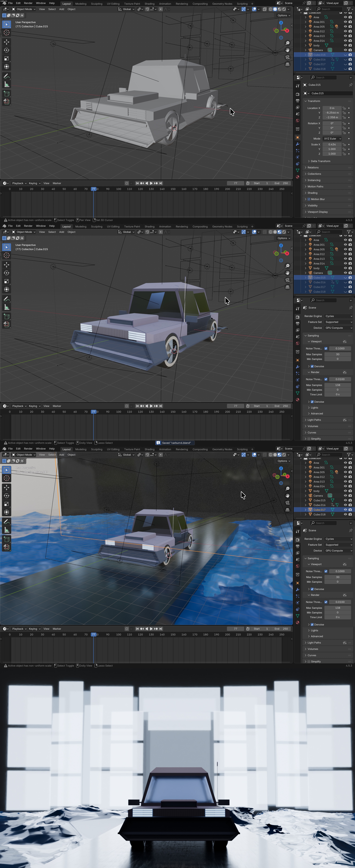Image resolution: width=355 pixels, height=868 pixels.
Task: Click the Scale X value 0.434
Action: point(332,145)
